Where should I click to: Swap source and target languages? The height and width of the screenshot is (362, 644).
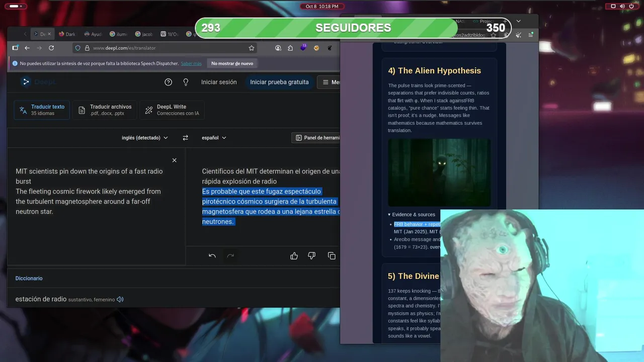[x=185, y=138]
